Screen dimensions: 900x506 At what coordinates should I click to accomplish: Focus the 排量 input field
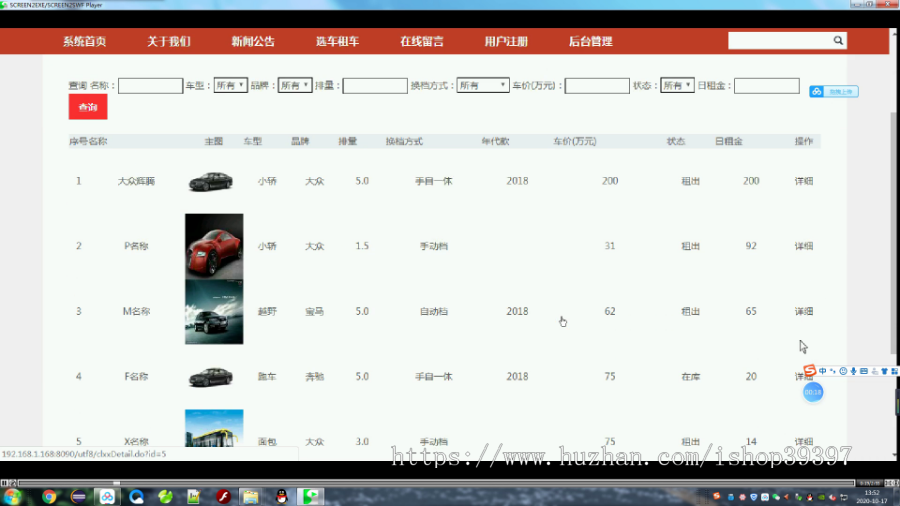tap(375, 86)
